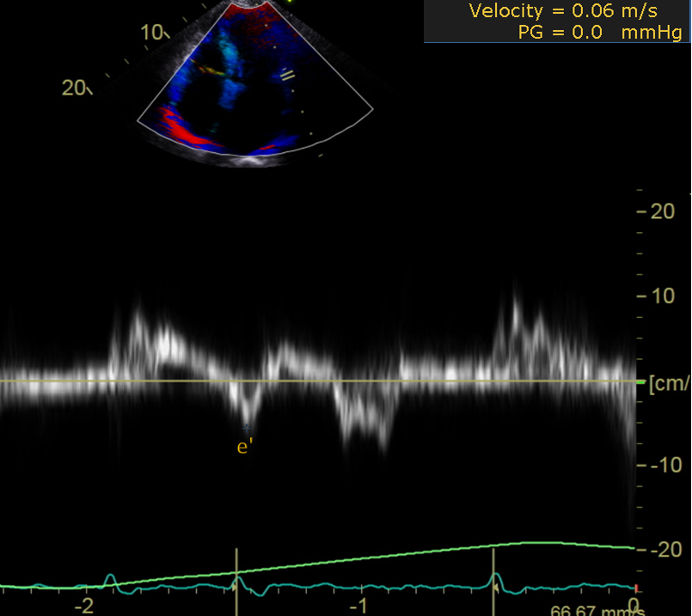Click the 10 depth marker beside sector
The image size is (692, 616).
click(x=153, y=33)
